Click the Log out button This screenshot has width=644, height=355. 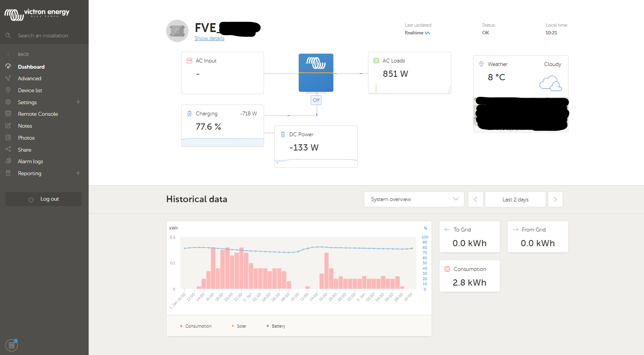(x=44, y=199)
